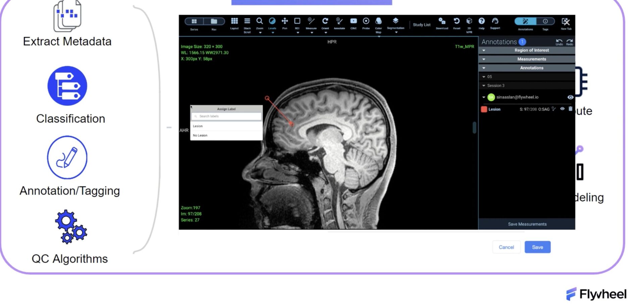Select the Stack Scroll tool

pyautogui.click(x=247, y=21)
